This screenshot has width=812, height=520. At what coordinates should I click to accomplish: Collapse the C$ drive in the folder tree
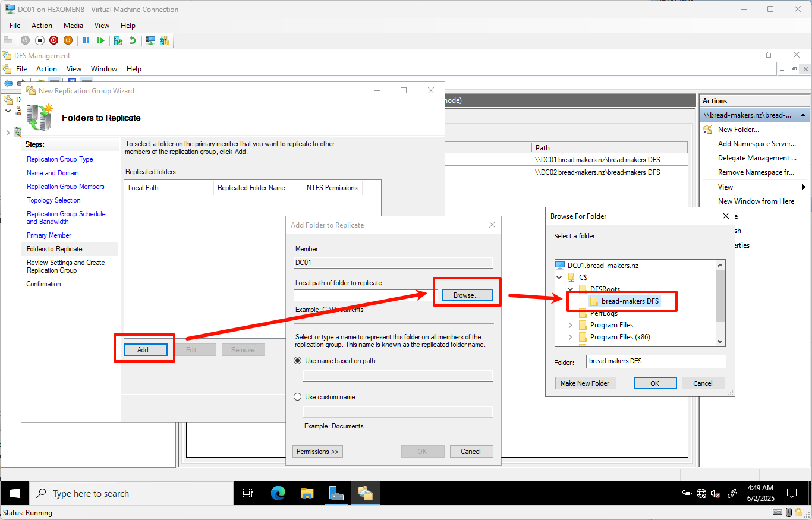(x=559, y=277)
